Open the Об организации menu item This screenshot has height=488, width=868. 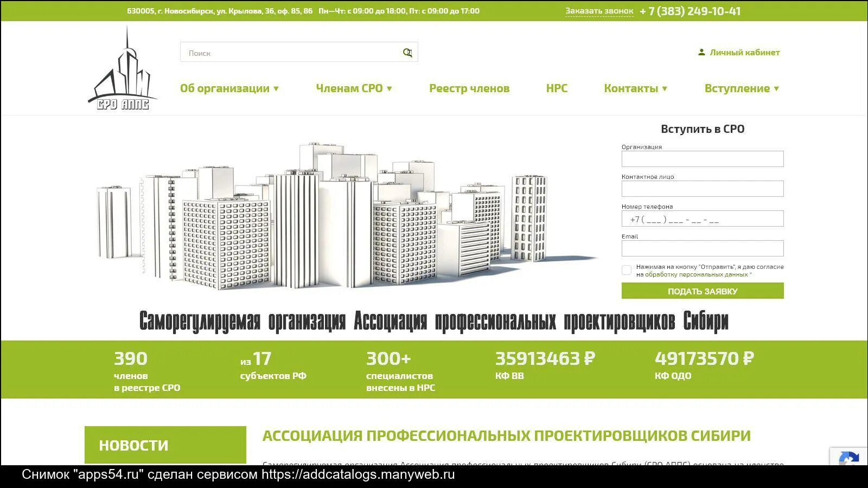(225, 88)
